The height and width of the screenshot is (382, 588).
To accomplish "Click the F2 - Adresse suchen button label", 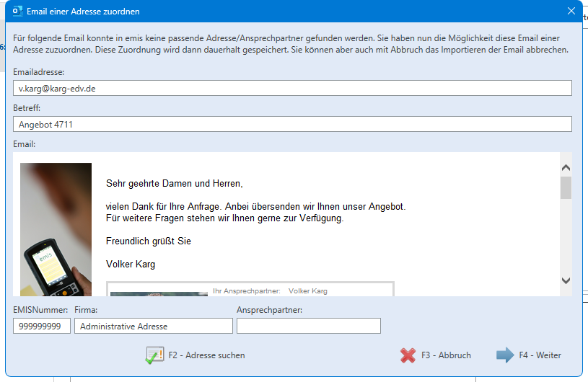I will [206, 355].
